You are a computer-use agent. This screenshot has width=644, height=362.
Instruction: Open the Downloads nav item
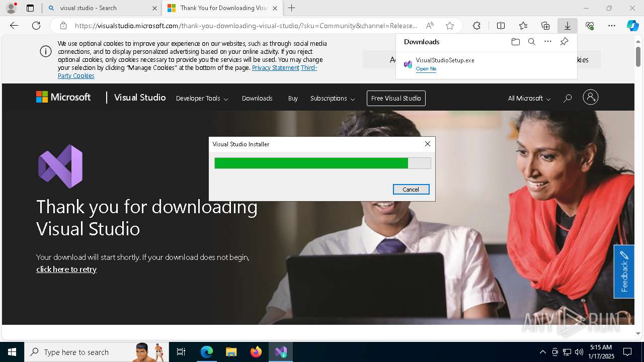[x=257, y=99]
